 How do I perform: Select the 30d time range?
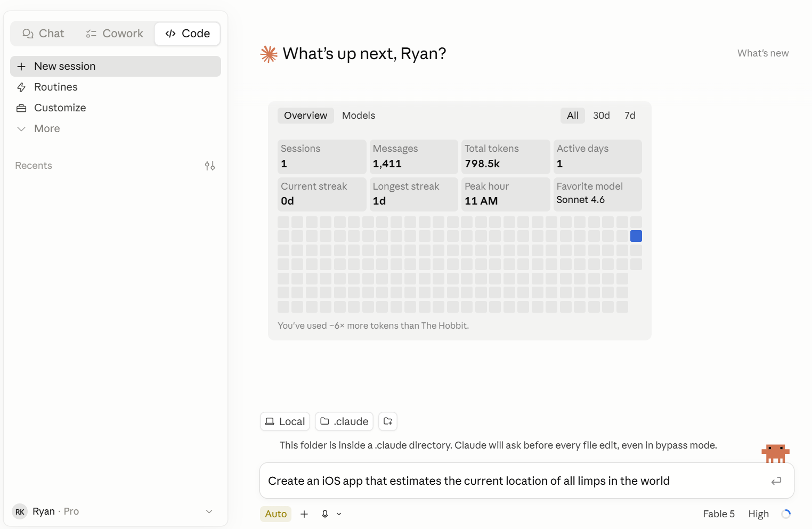(602, 116)
